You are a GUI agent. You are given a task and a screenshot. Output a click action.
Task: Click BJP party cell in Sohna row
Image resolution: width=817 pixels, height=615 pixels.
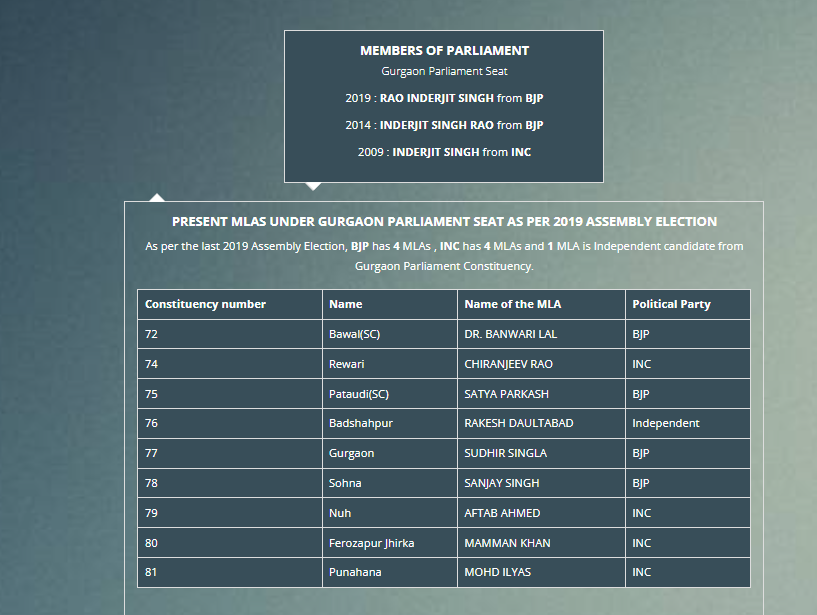coord(688,483)
